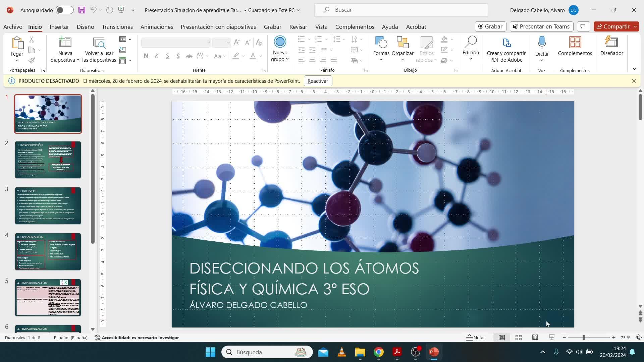Click the save icon in title bar
This screenshot has width=644, height=362.
pos(82,10)
